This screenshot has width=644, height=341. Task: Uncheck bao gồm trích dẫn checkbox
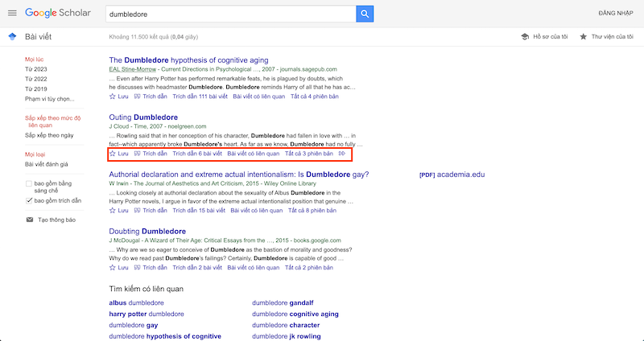point(29,201)
